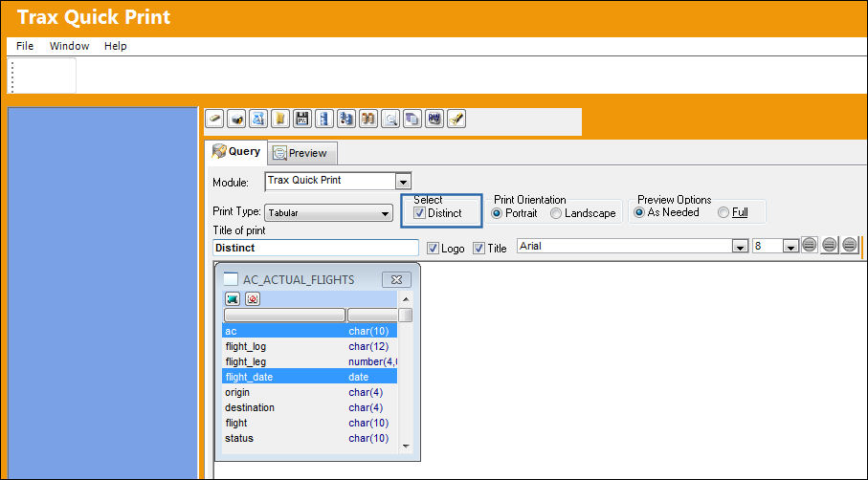Select Portrait print orientation
868x480 pixels.
[497, 213]
